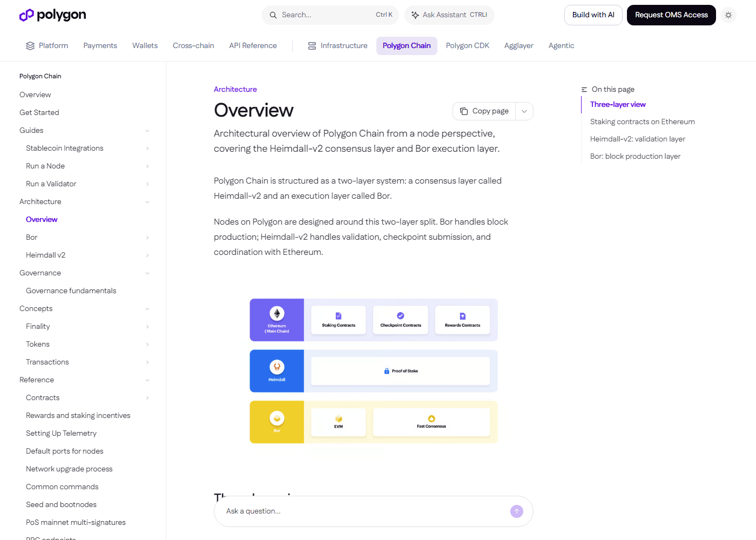Screen dimensions: 756x540
Task: Click Ethereum icon in architecture diagram
Action: [277, 313]
